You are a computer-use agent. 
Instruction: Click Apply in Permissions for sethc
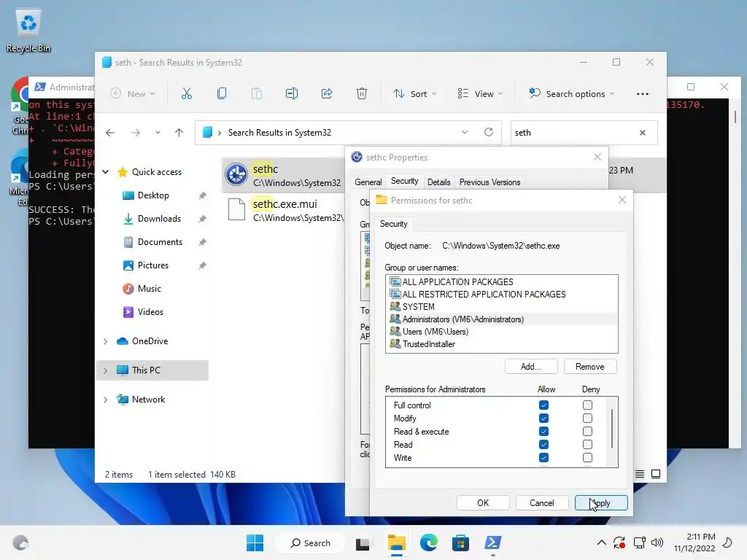601,503
